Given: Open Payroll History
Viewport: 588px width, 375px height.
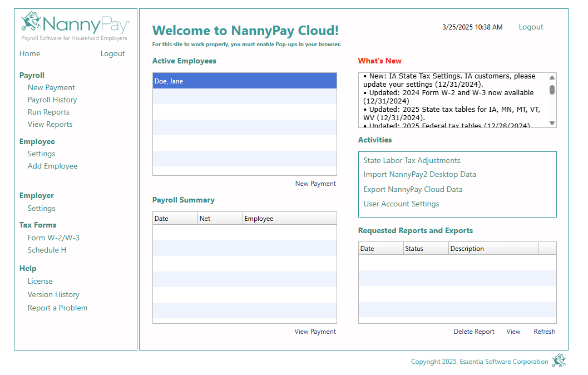Looking at the screenshot, I should (x=52, y=99).
